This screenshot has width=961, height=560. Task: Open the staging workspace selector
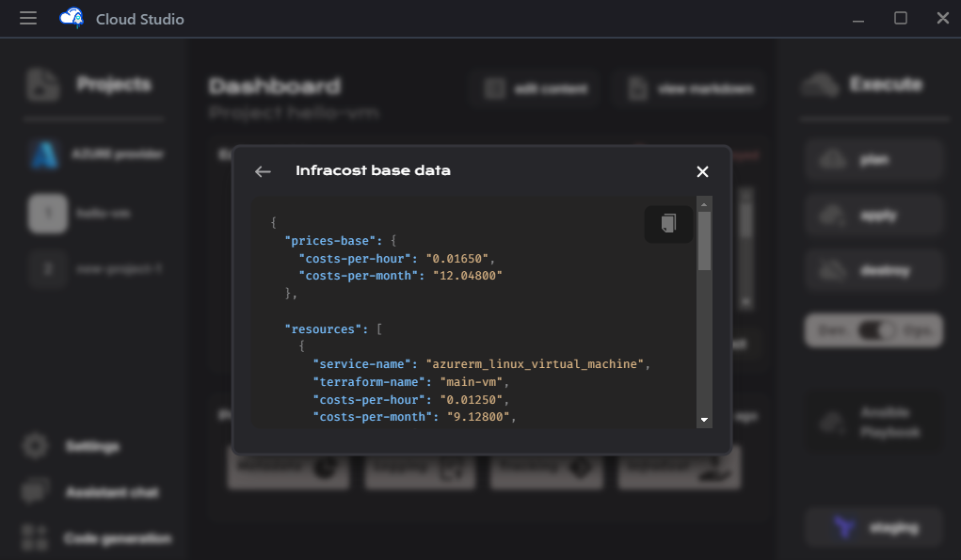click(874, 527)
